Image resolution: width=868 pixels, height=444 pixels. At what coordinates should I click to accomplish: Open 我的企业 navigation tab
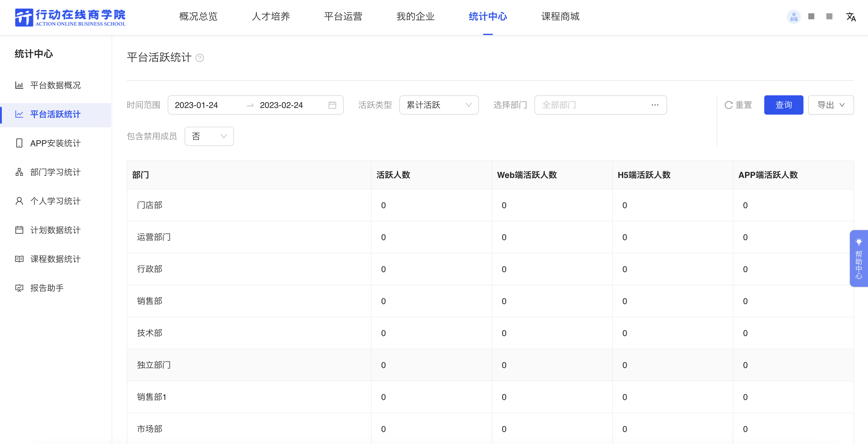click(416, 17)
